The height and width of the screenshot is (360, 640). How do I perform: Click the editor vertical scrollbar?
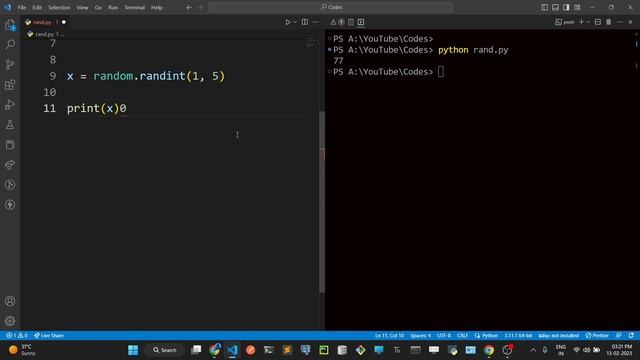click(322, 202)
